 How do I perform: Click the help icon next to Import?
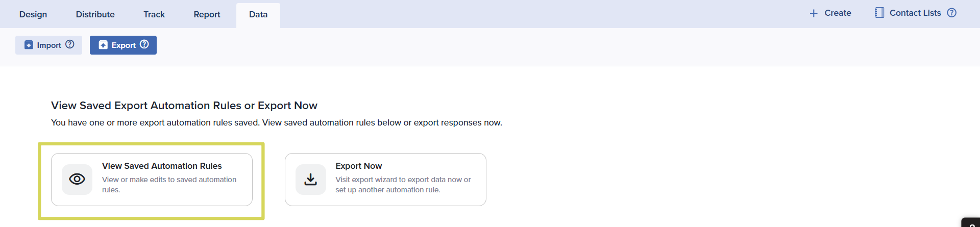(x=70, y=44)
